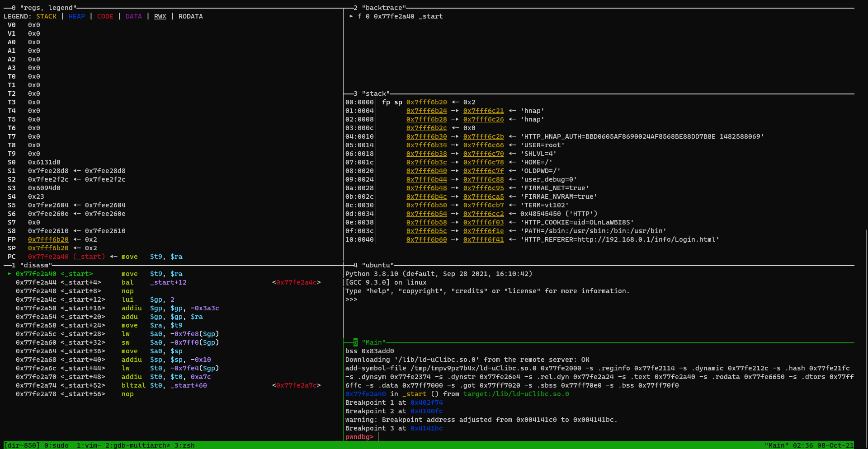Viewport: 868px width, 449px height.
Task: Click the current instruction arrow in disasm
Action: pyautogui.click(x=9, y=274)
